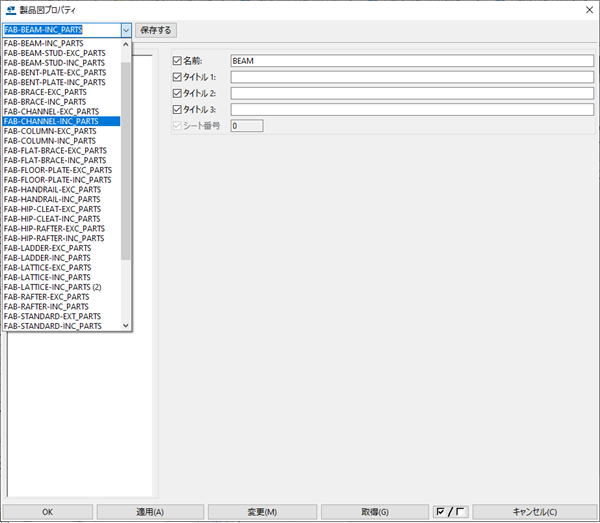
Task: Click the タイトル 1 input field
Action: (x=412, y=77)
